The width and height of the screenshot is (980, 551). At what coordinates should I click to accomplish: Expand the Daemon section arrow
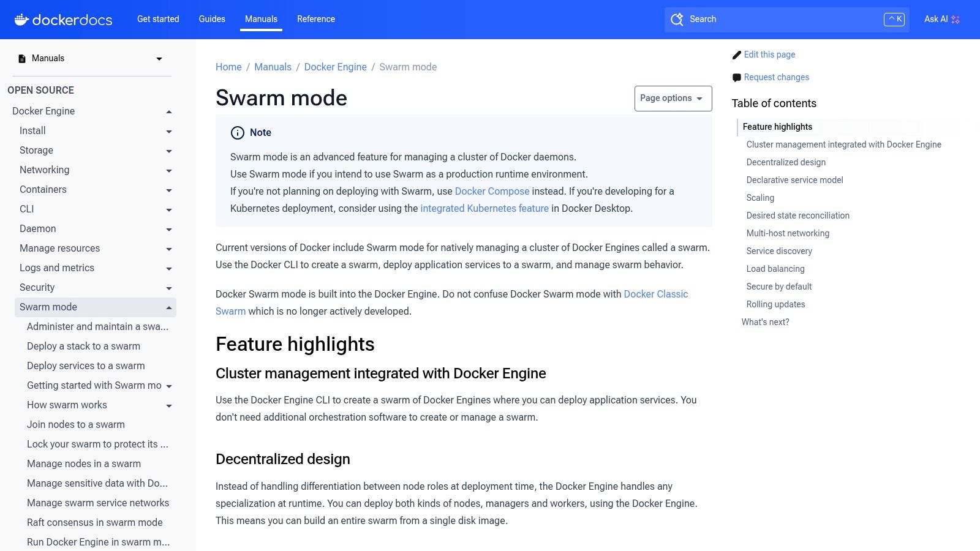pyautogui.click(x=169, y=229)
